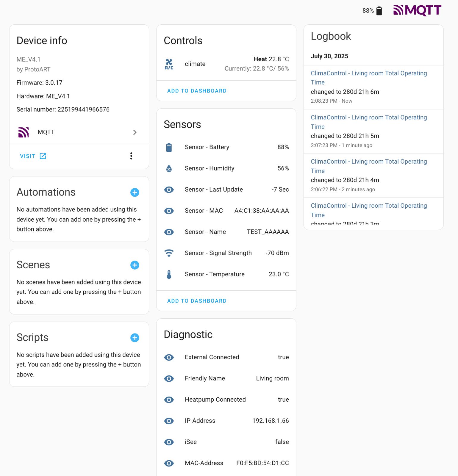Screen dimensions: 458x476
Task: Click eye icon beside iSee entry
Action: [169, 442]
